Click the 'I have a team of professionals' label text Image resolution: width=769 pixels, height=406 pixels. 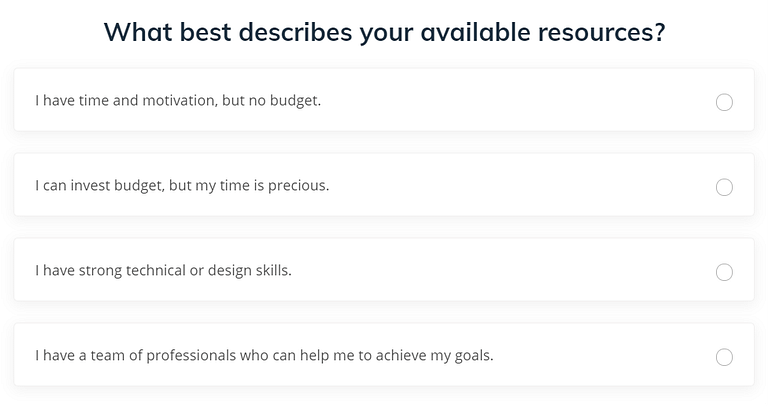(x=140, y=356)
